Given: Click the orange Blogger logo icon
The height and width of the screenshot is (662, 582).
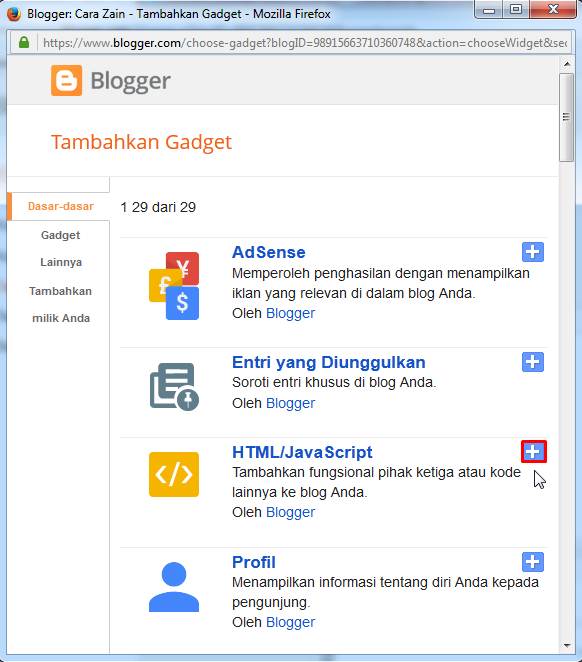Looking at the screenshot, I should [x=67, y=80].
